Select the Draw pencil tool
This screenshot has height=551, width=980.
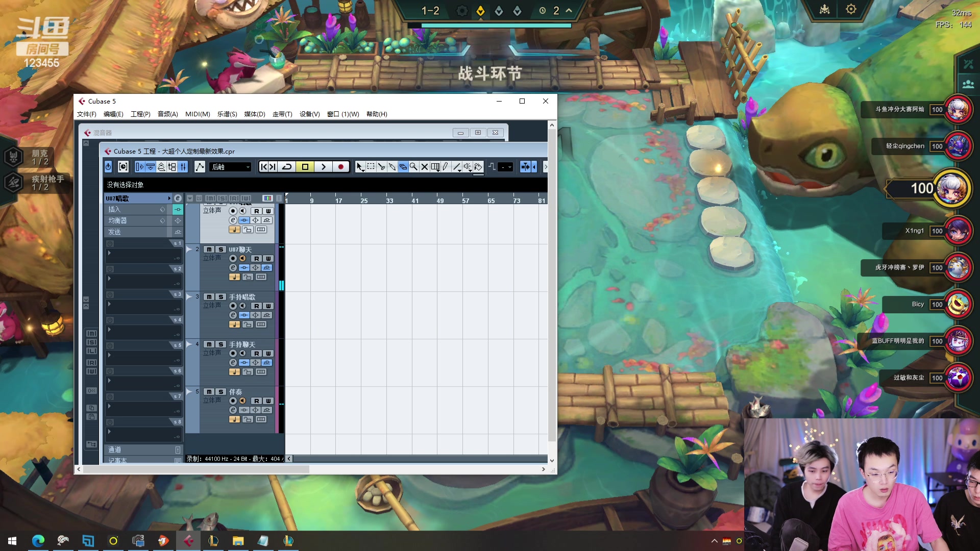446,167
